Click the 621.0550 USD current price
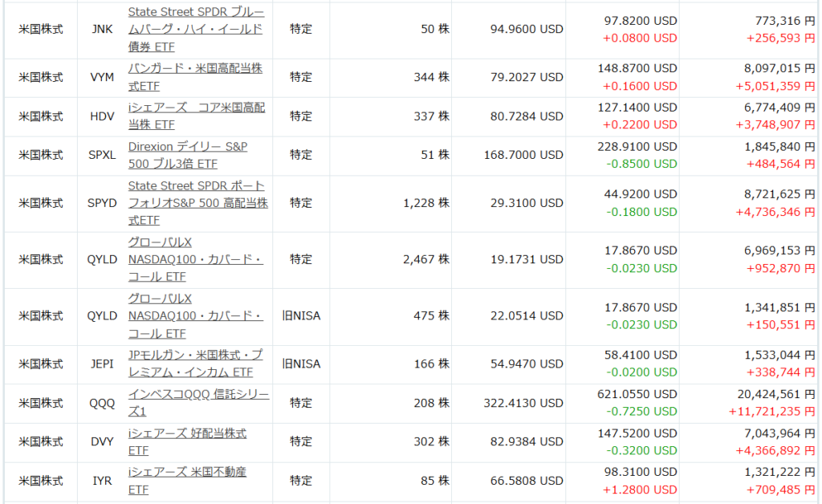The image size is (822, 504). pos(641,394)
